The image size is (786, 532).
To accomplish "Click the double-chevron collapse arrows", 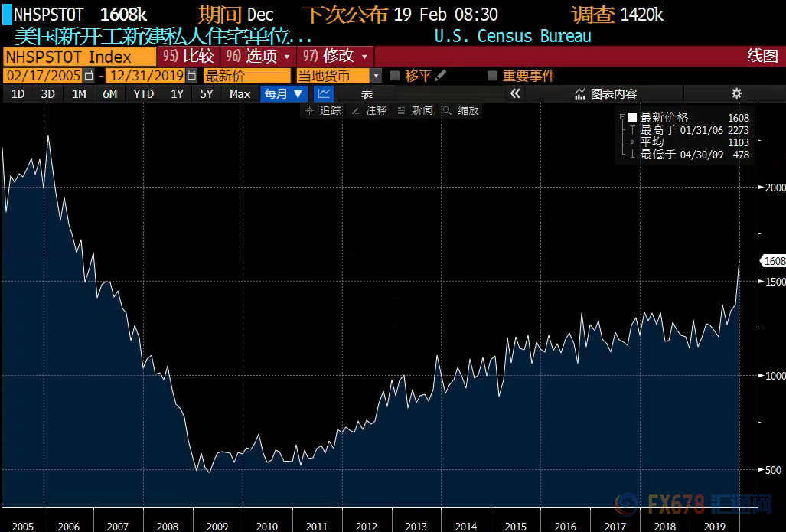I will point(515,93).
